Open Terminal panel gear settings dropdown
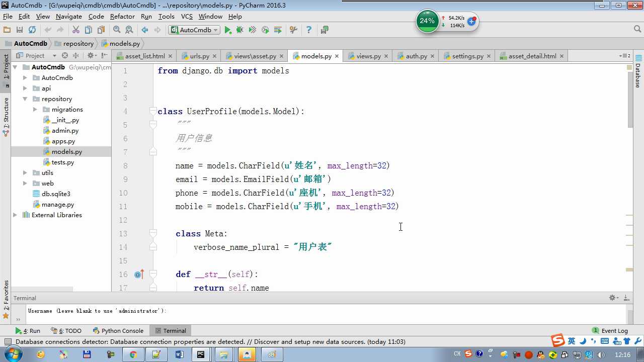The width and height of the screenshot is (644, 362). pos(613,298)
